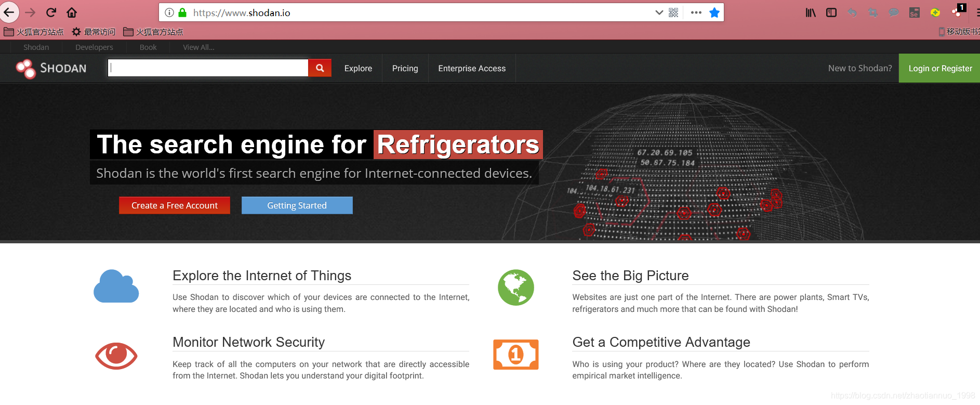
Task: Click the yellow-green plus extension icon
Action: pyautogui.click(x=935, y=12)
